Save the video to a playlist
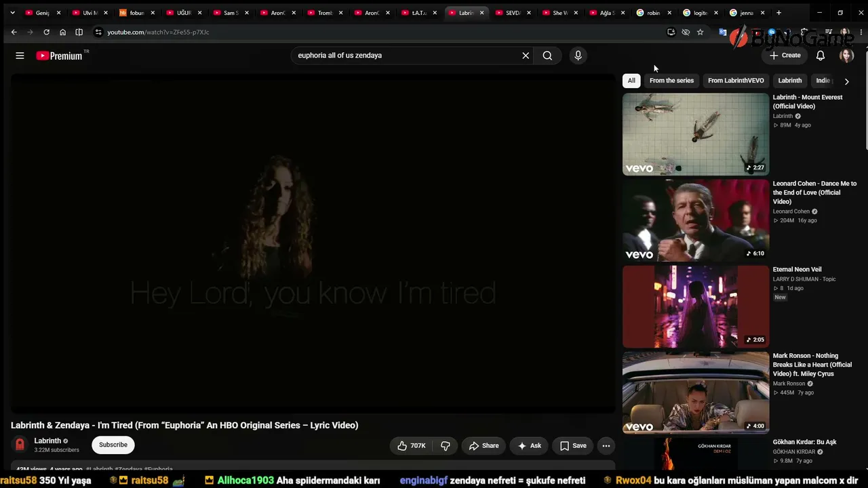Screen dimensions: 868x488 pyautogui.click(x=573, y=445)
